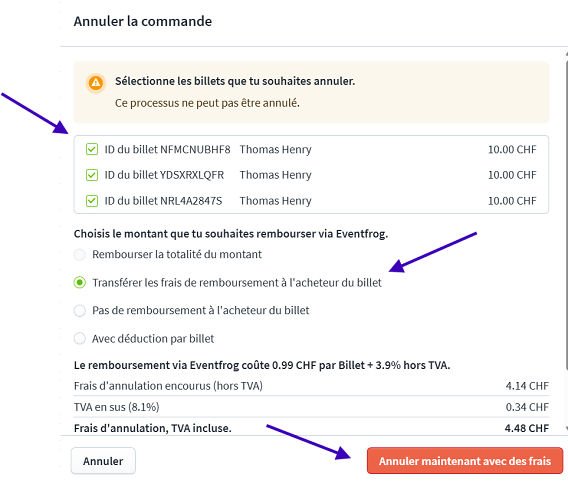The width and height of the screenshot is (568, 481).
Task: Click the TVA en sus row
Action: [x=311, y=407]
